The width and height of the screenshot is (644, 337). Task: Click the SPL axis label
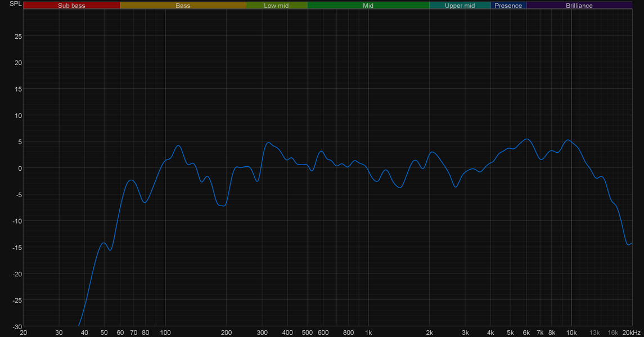pos(15,4)
